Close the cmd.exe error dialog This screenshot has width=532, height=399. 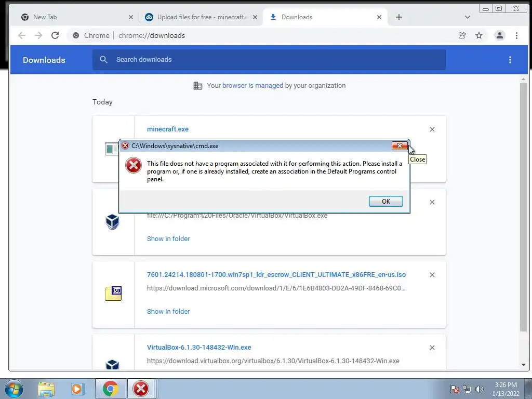click(x=400, y=145)
